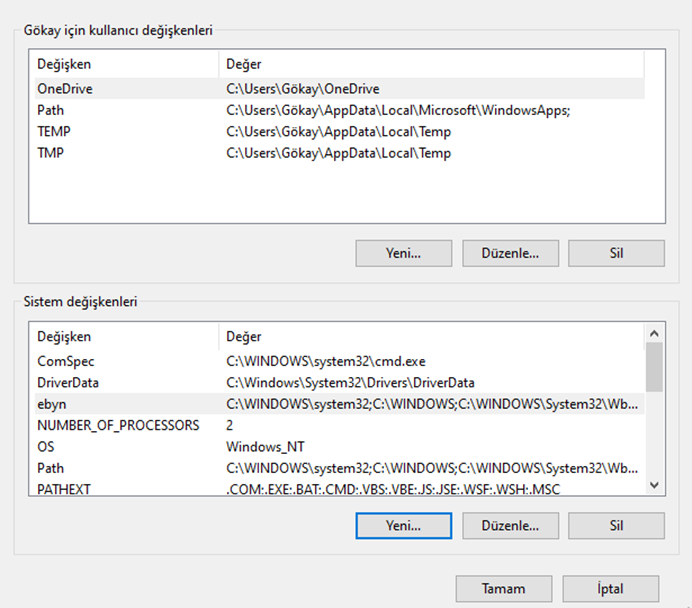Click Düzenle button under system variables
The image size is (692, 608).
pyautogui.click(x=510, y=525)
